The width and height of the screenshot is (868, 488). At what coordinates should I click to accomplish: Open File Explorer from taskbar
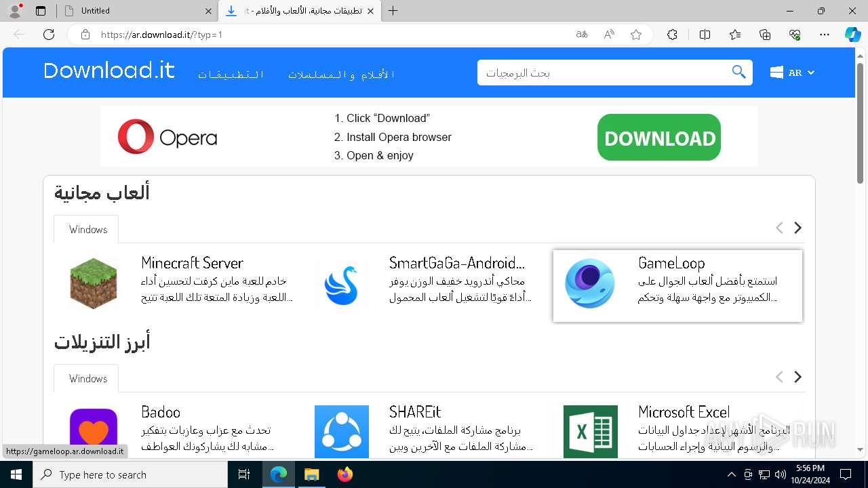click(311, 474)
